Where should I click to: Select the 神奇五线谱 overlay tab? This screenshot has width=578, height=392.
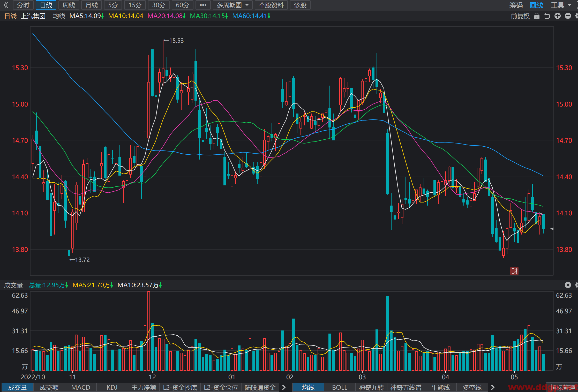click(x=406, y=387)
